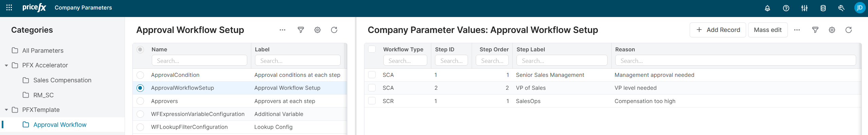Open more options for Approval Workflow Setup panel
This screenshot has height=135, width=868.
pos(283,30)
